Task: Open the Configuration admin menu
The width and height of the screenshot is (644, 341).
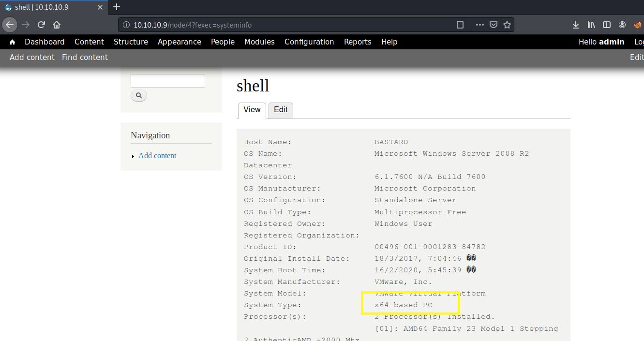Action: (309, 42)
